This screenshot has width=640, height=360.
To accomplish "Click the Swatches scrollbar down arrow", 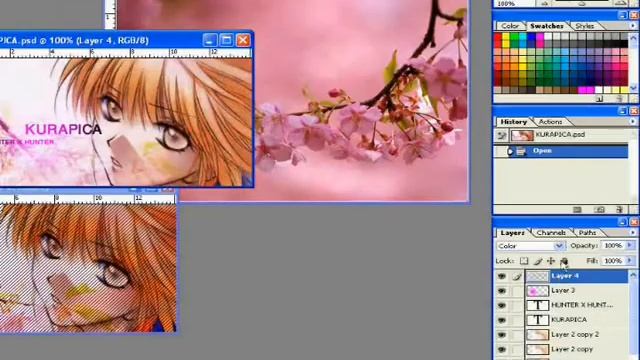I will [633, 88].
